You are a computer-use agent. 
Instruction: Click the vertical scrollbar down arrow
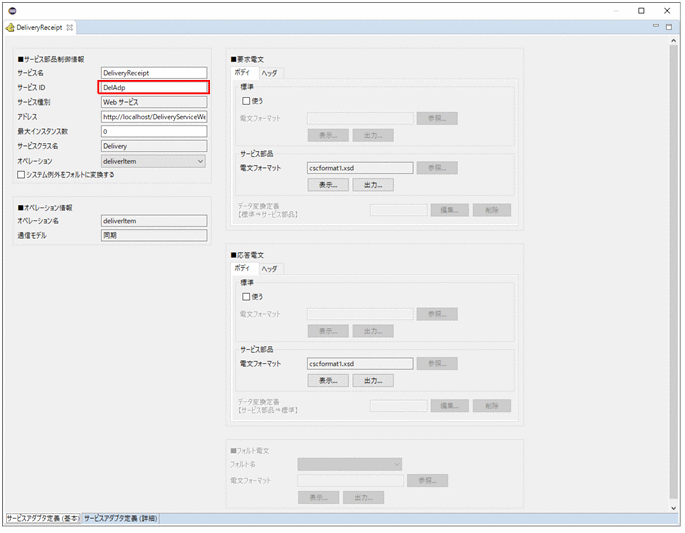[673, 508]
